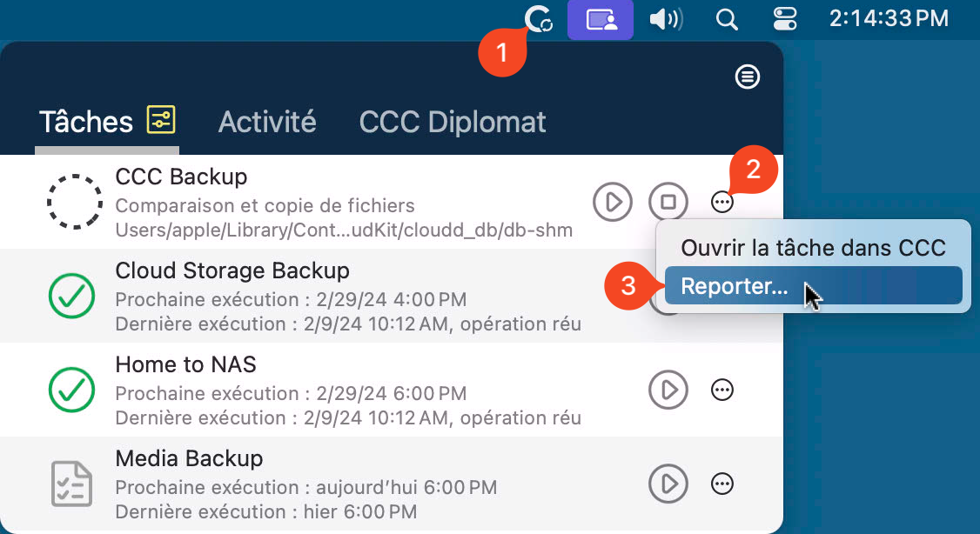Switch to the Activité tab
Image resolution: width=980 pixels, height=534 pixels.
pos(267,121)
